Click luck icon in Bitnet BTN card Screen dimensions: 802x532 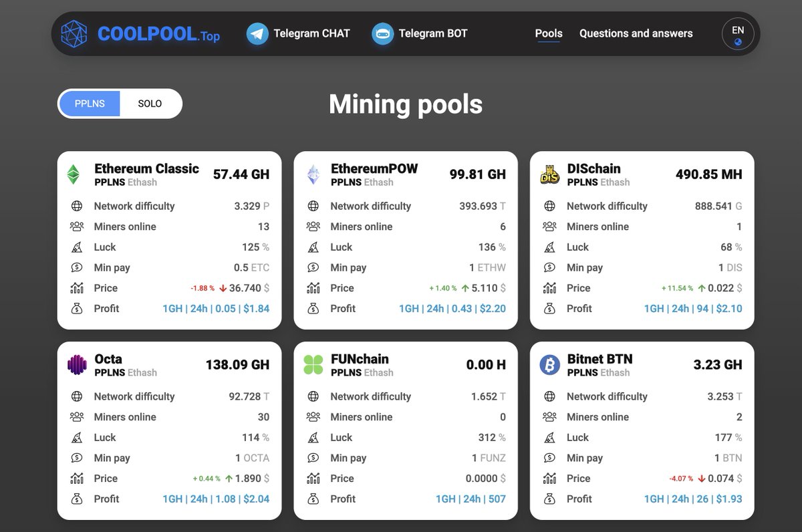(549, 438)
